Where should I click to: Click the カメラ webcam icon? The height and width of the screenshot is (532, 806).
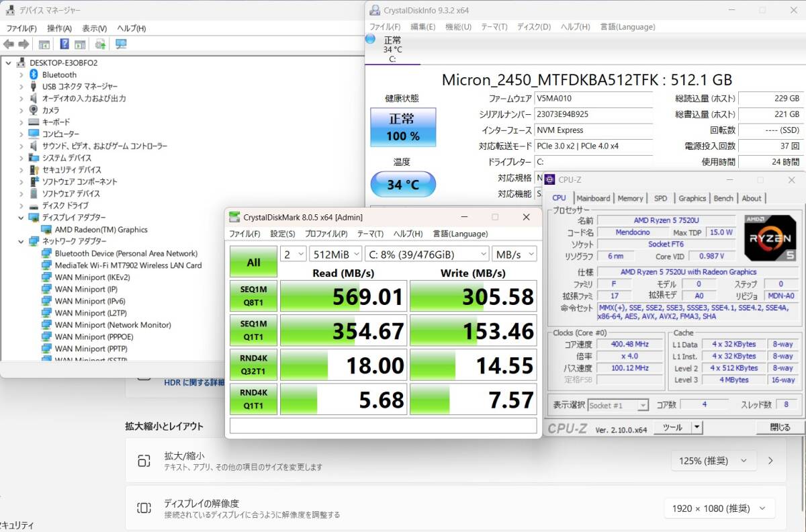coord(34,110)
